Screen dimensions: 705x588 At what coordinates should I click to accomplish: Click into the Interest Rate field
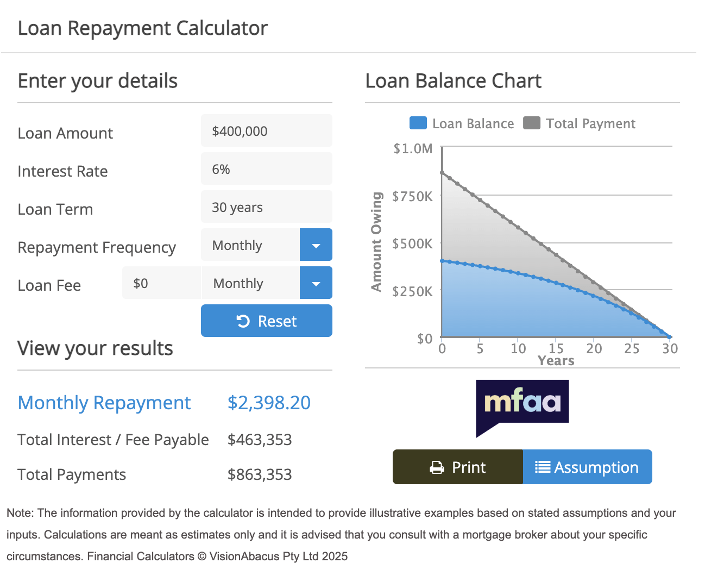pyautogui.click(x=266, y=169)
